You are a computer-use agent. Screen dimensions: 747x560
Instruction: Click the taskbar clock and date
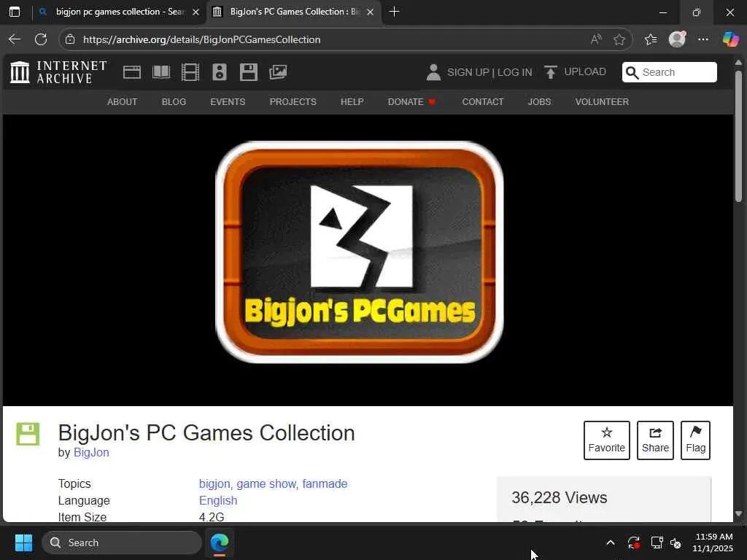click(713, 542)
